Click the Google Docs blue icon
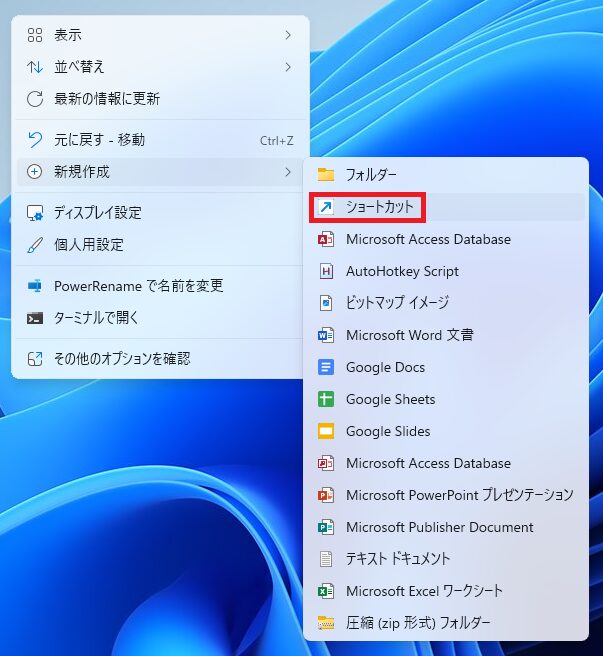 click(326, 367)
